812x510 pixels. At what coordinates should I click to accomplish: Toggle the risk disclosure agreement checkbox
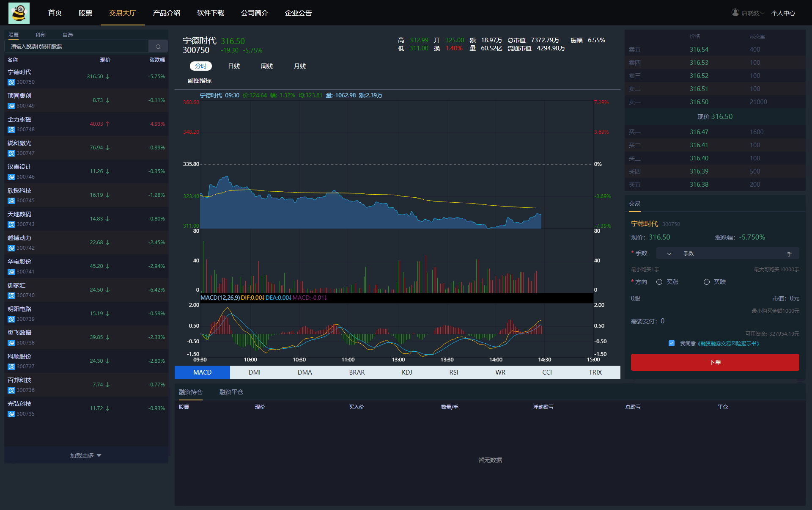(x=672, y=343)
